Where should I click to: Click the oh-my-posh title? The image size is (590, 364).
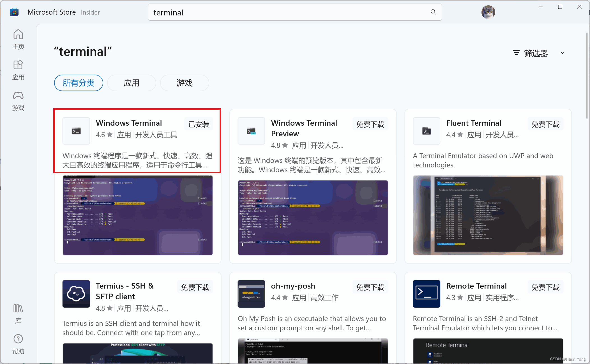click(x=293, y=286)
